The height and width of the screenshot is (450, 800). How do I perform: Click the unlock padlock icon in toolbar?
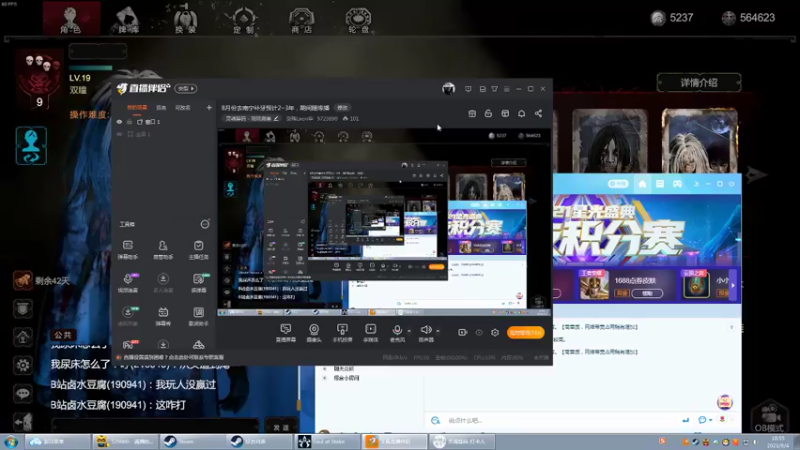(488, 113)
